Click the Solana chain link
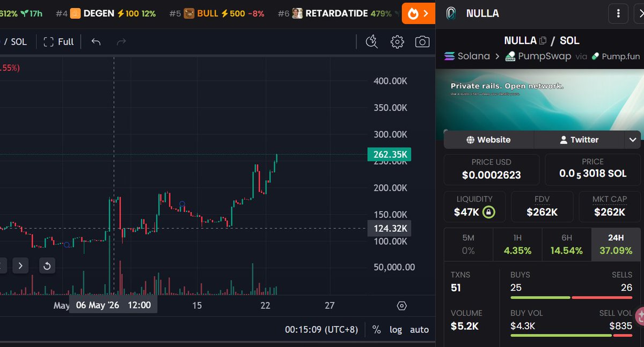This screenshot has height=347, width=644. pyautogui.click(x=467, y=56)
